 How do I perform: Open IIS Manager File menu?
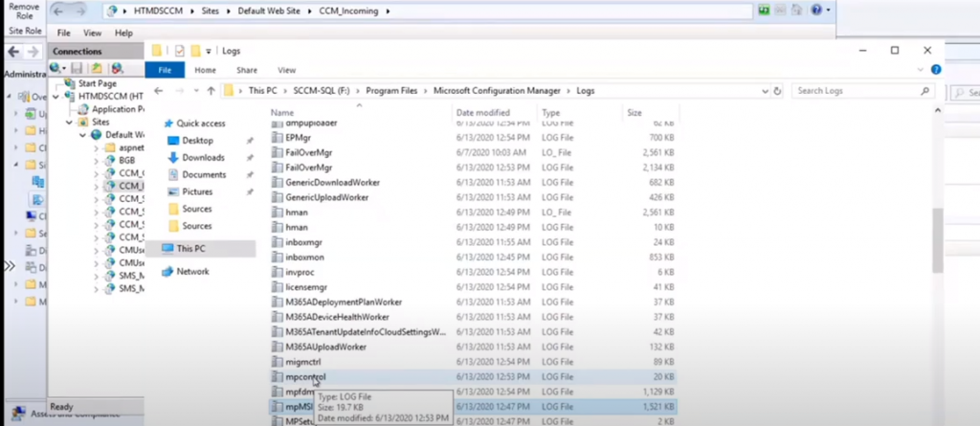[64, 33]
